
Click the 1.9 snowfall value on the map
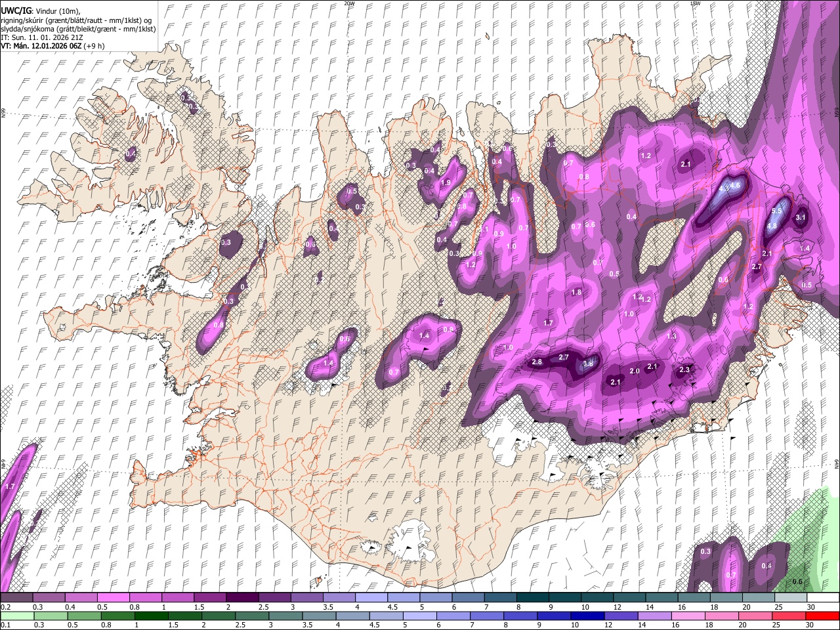[x=446, y=182]
